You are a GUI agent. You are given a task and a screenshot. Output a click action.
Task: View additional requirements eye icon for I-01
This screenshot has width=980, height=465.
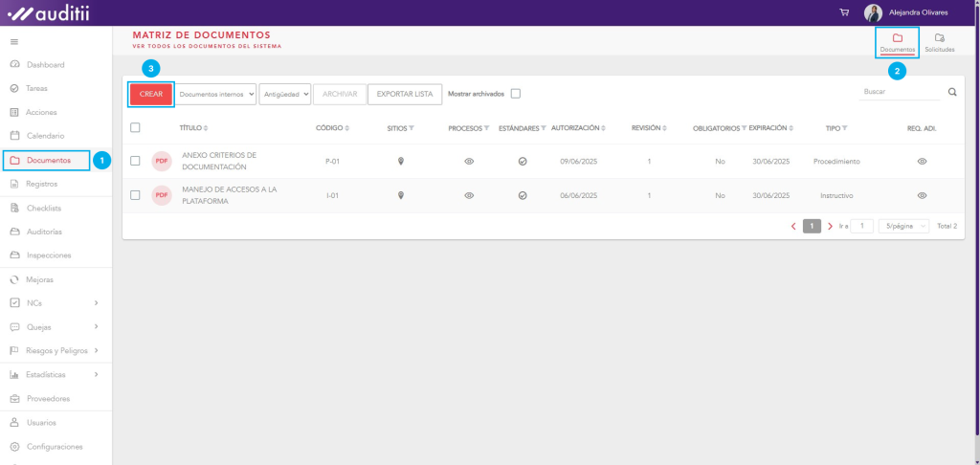(x=922, y=195)
